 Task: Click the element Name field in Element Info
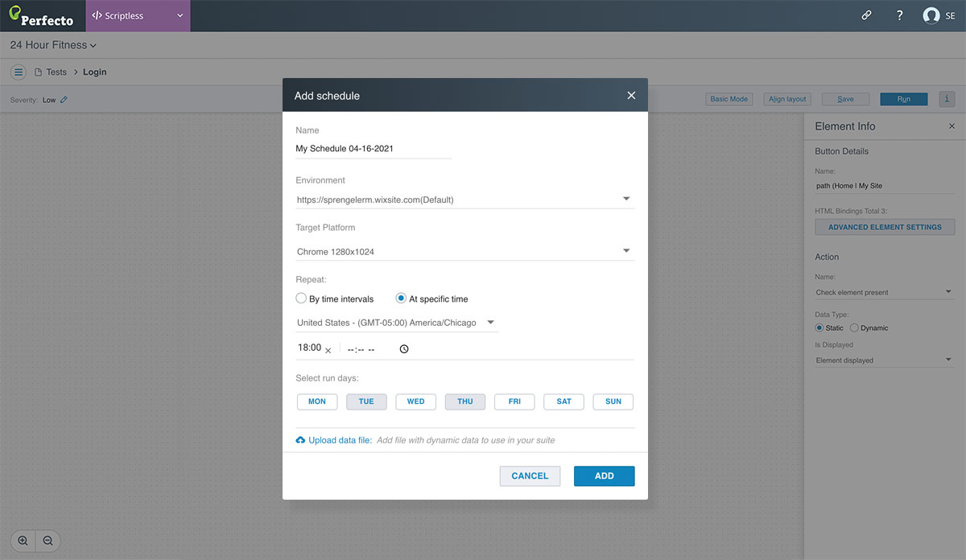[x=885, y=185]
